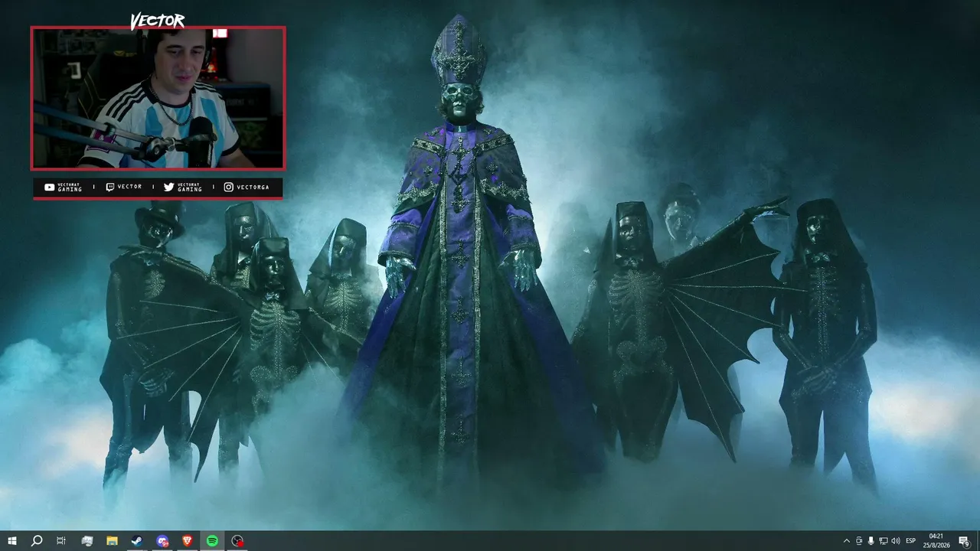Viewport: 980px width, 551px height.
Task: Show hidden system tray icons
Action: point(846,541)
